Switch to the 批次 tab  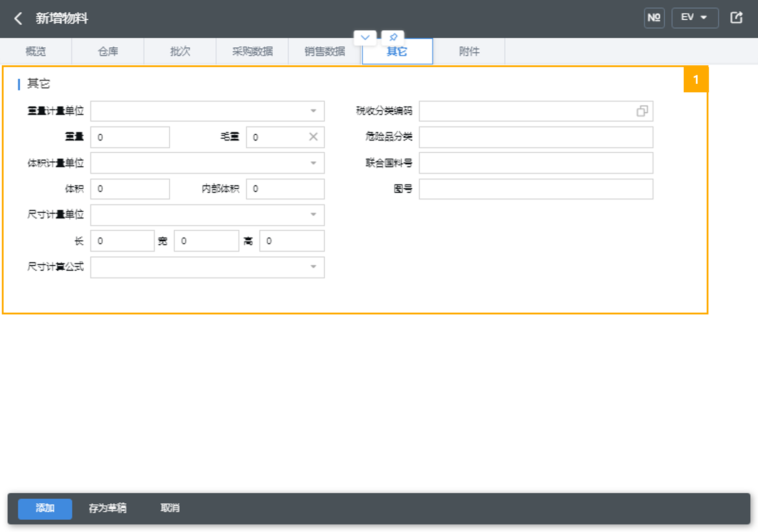pyautogui.click(x=180, y=51)
